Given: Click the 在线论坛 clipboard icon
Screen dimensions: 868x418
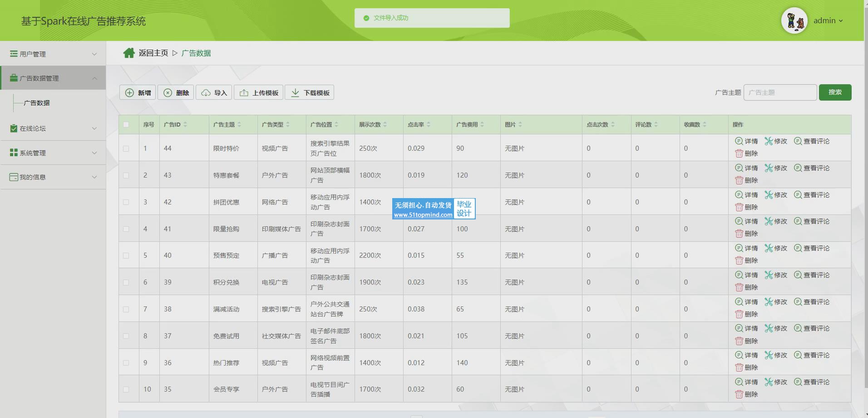Looking at the screenshot, I should pos(14,128).
